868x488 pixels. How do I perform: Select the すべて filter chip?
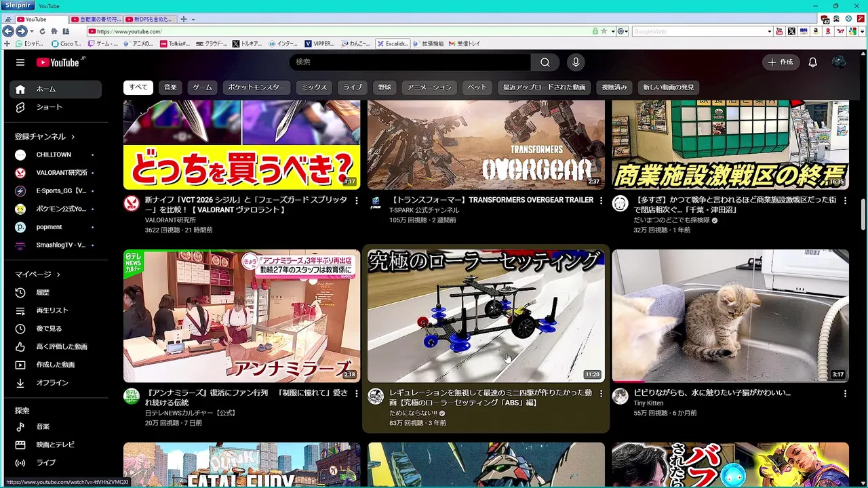(138, 87)
